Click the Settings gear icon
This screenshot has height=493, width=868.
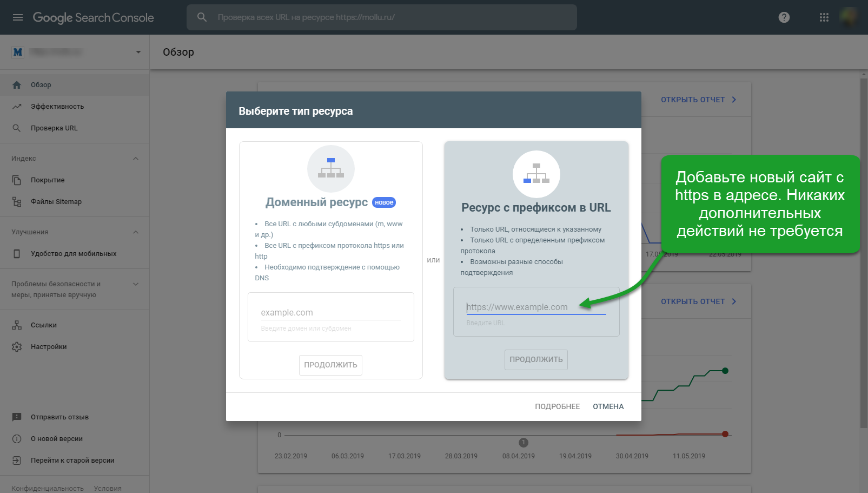point(17,347)
